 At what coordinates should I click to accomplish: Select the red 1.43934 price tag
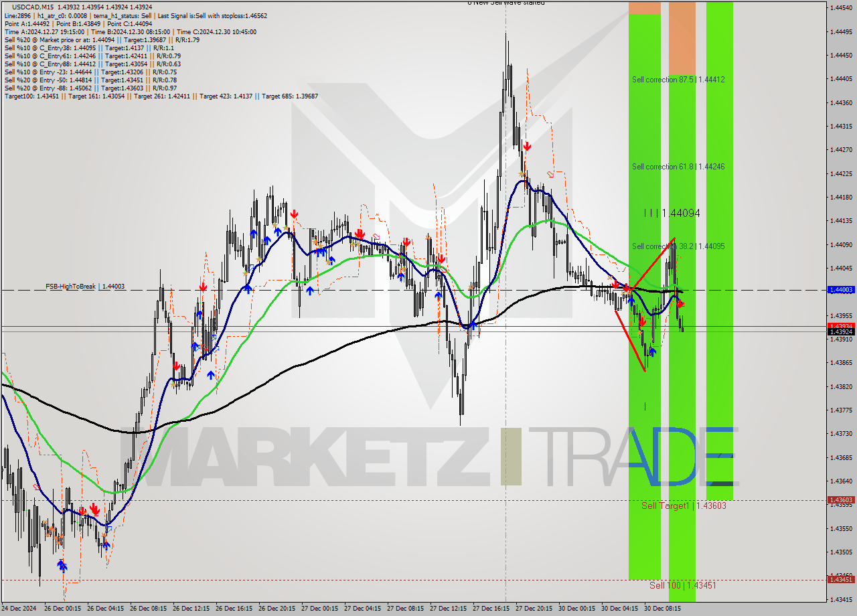pos(841,326)
